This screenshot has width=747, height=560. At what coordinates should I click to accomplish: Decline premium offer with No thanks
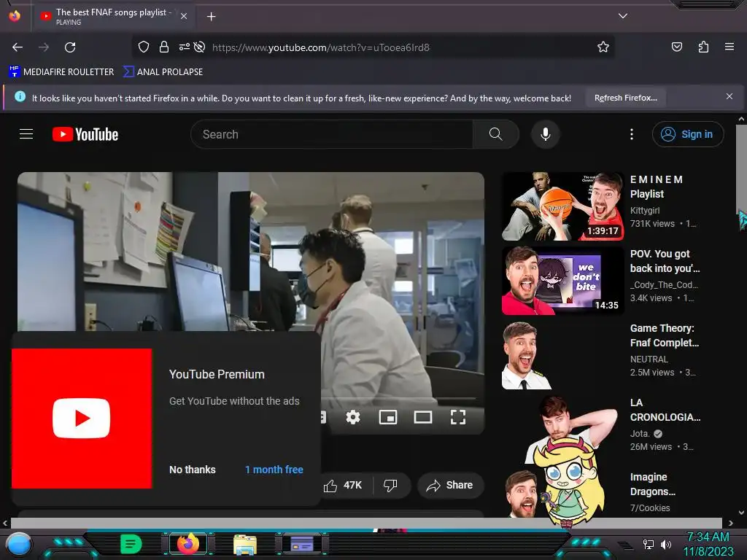point(193,470)
